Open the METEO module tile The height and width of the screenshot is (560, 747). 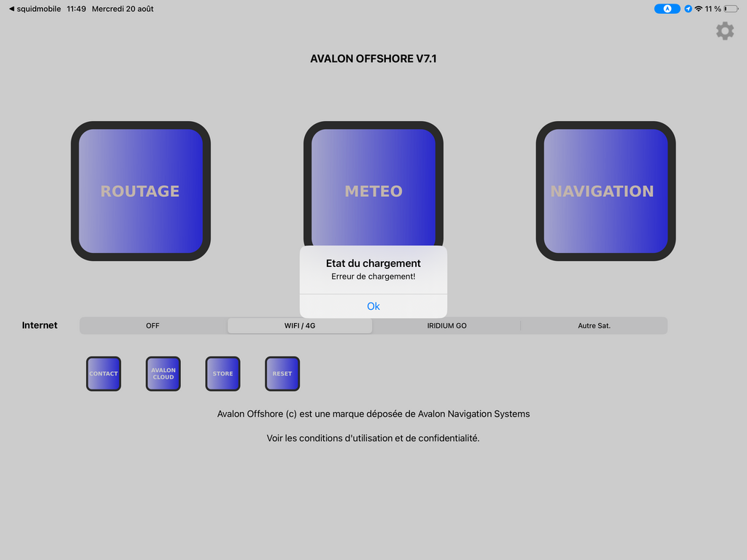pyautogui.click(x=373, y=184)
